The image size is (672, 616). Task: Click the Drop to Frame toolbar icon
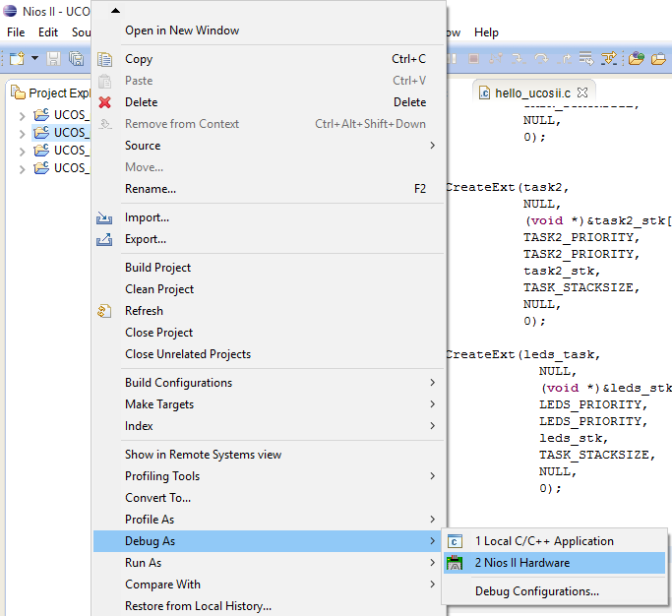tap(585, 58)
